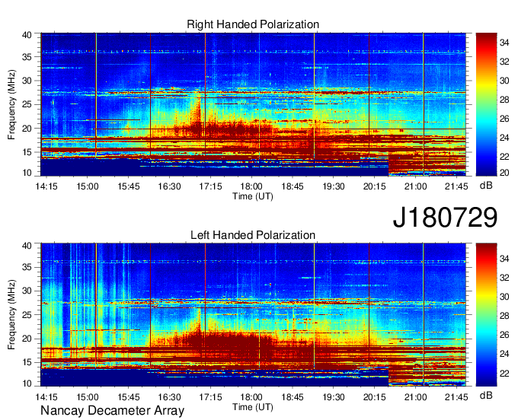Click Time (UT) label under upper plot
The image size is (518, 420).
tap(253, 196)
